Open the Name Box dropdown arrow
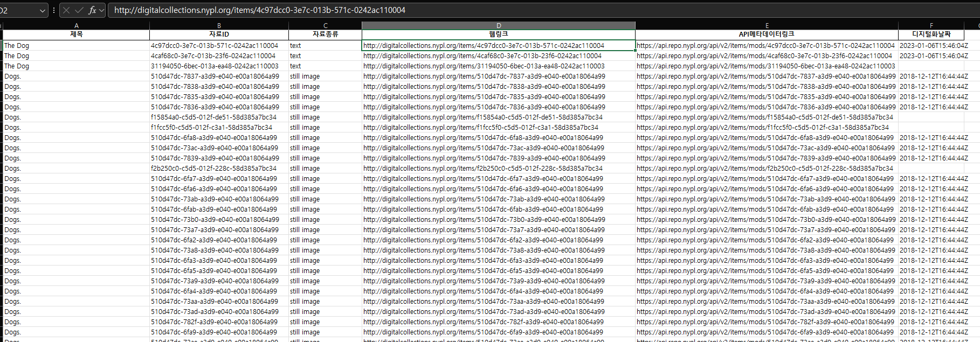 [x=43, y=10]
